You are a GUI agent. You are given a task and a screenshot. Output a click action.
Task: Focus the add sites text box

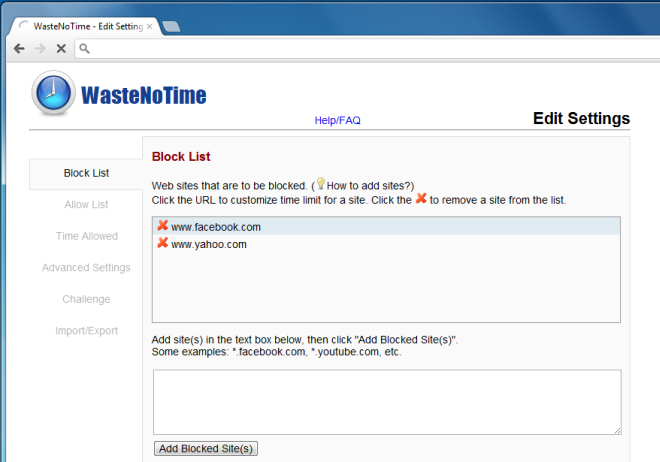(x=387, y=402)
